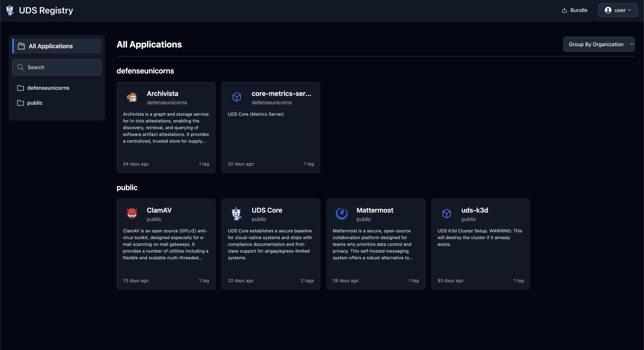The height and width of the screenshot is (350, 644).
Task: Select the Mattermost logo icon
Action: pos(341,214)
